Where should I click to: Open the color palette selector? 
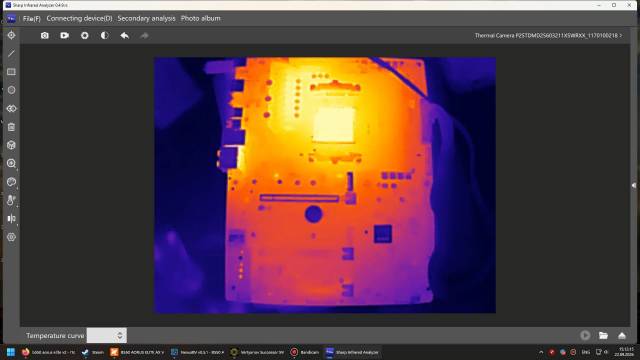[11, 182]
